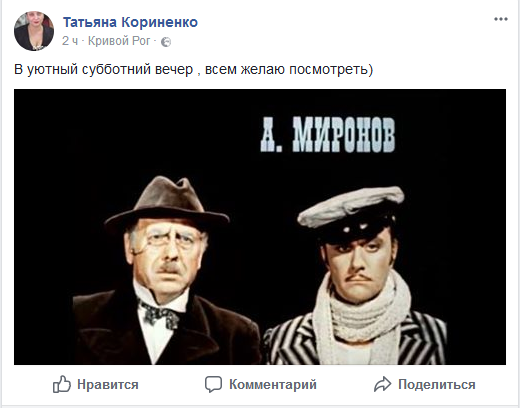Image resolution: width=520 pixels, height=408 pixels.
Task: Open the "2 ч" post timestamp
Action: tap(70, 41)
